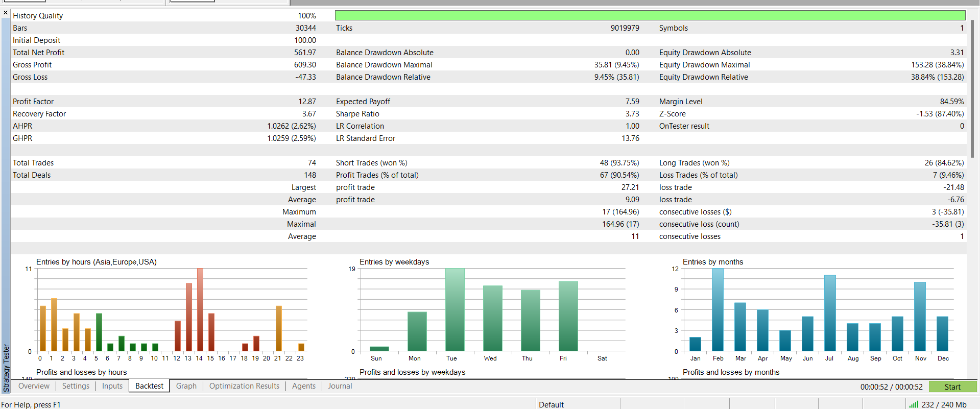This screenshot has width=980, height=409.
Task: Click the Recovery Factor value 3.67
Action: 309,114
